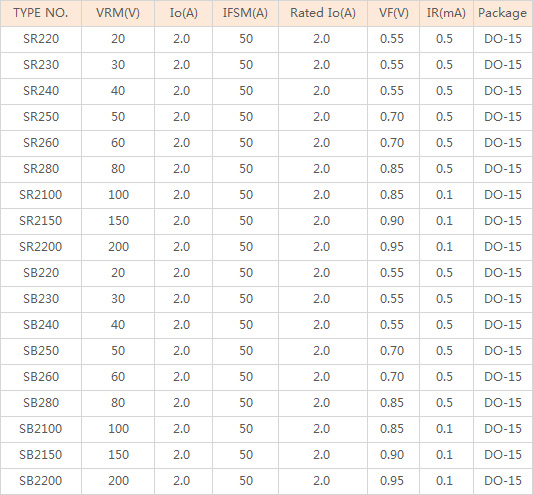Click the IR(mA) column header

(446, 13)
